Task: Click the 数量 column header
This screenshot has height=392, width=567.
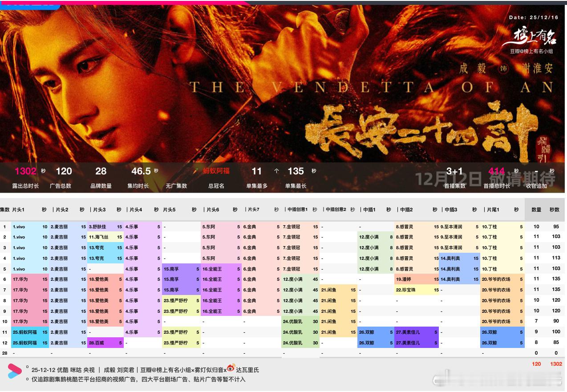Action: tap(536, 210)
